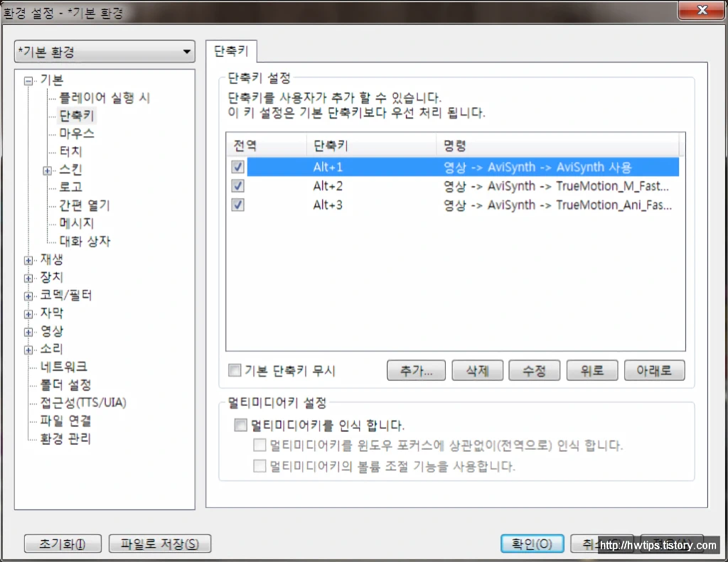Expand the 영상 tree node
This screenshot has height=562, width=728.
(28, 333)
